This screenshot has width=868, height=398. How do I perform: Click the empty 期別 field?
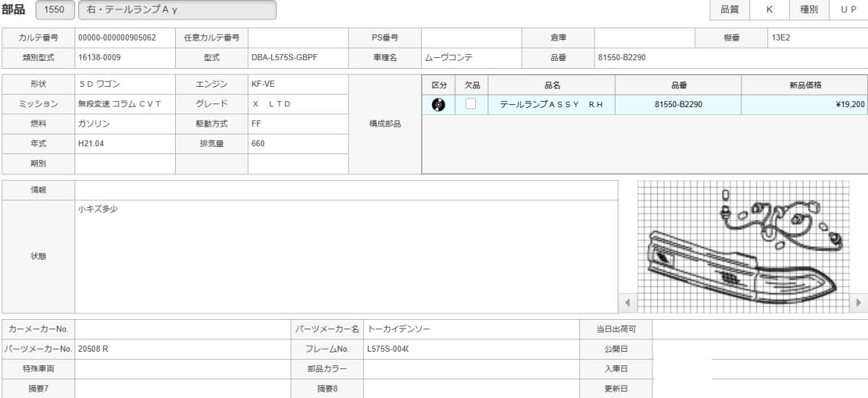tap(124, 164)
